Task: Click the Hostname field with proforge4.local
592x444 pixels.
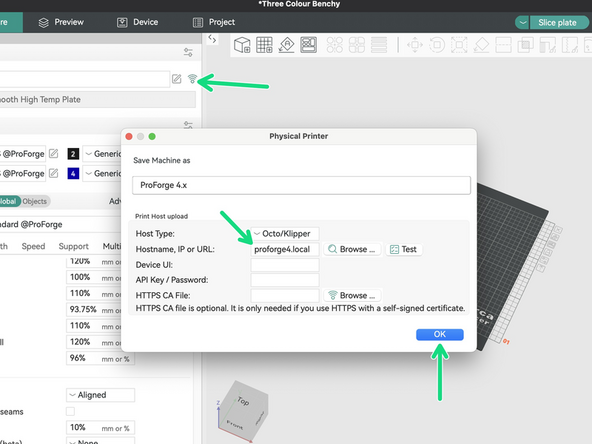Action: click(285, 249)
